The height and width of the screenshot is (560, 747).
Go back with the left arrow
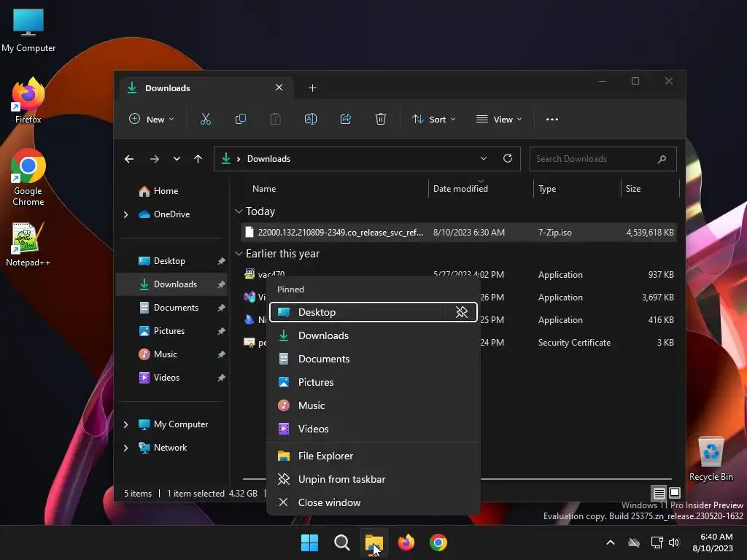click(128, 159)
